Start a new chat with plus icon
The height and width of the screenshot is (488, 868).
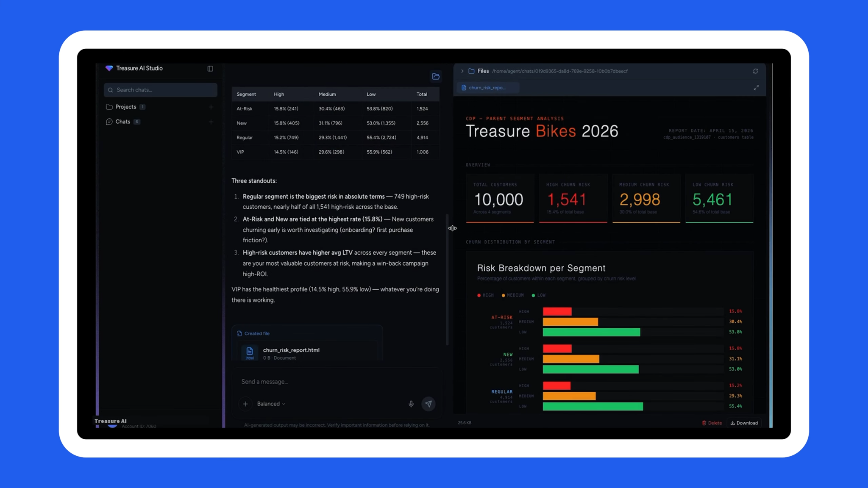point(211,122)
